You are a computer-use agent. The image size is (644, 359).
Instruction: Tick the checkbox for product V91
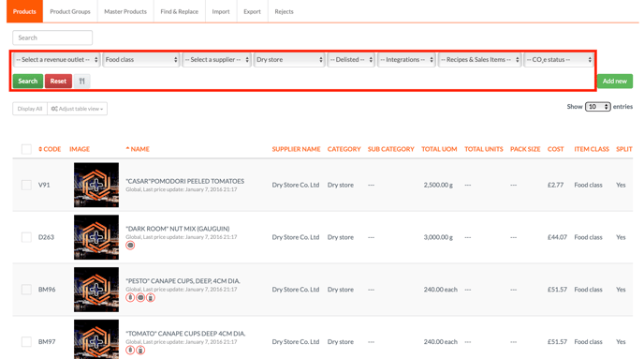pos(26,185)
